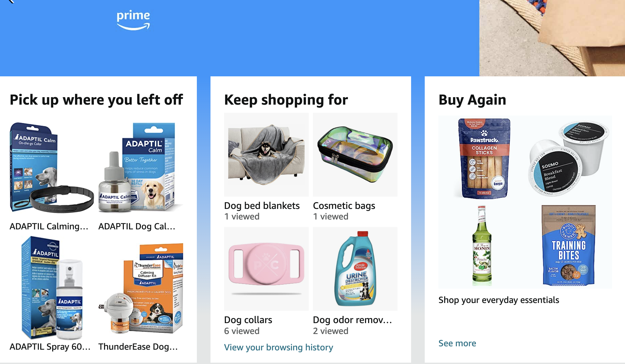The width and height of the screenshot is (625, 364).
Task: Click the Pick up where you left off heading
Action: pyautogui.click(x=96, y=100)
